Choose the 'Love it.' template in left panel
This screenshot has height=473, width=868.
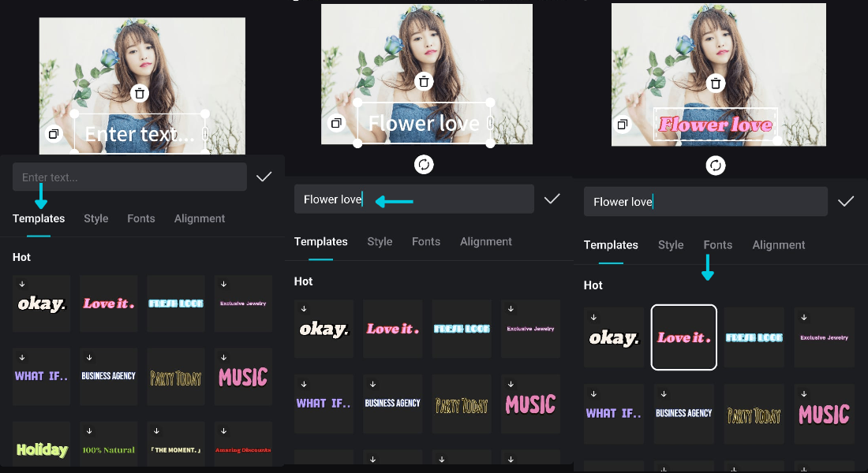[109, 304]
